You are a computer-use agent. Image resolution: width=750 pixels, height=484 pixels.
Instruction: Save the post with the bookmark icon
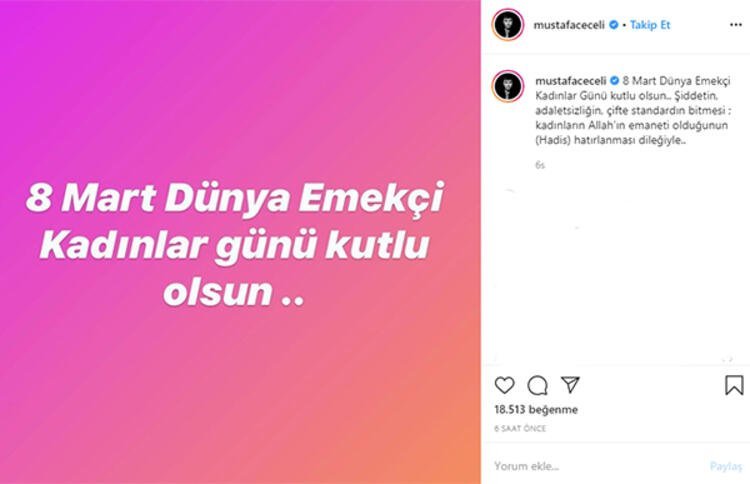click(734, 385)
